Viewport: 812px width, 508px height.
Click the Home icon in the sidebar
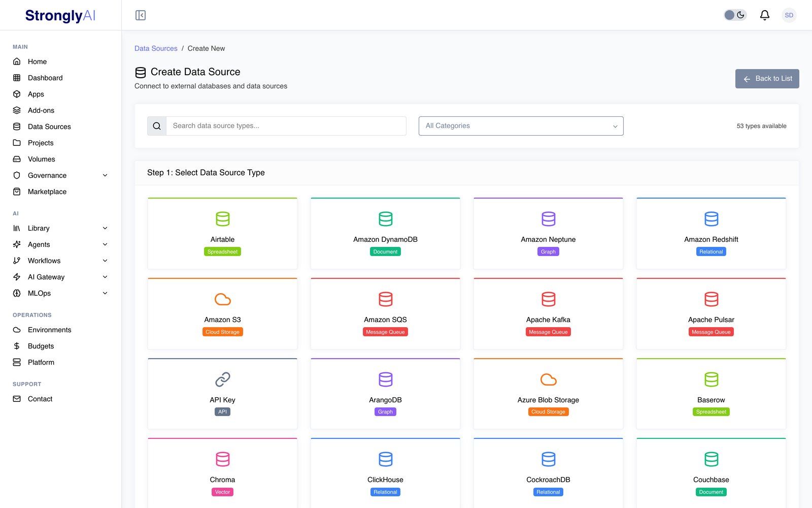click(x=17, y=61)
